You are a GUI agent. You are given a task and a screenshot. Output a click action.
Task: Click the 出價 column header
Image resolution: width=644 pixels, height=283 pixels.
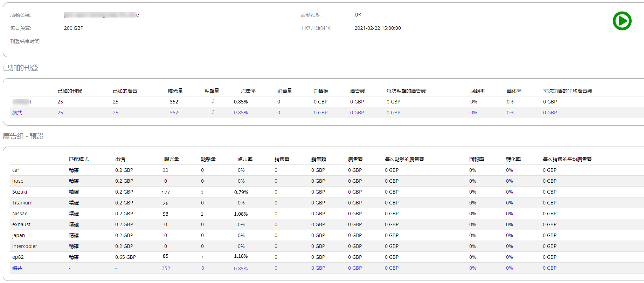pyautogui.click(x=120, y=159)
